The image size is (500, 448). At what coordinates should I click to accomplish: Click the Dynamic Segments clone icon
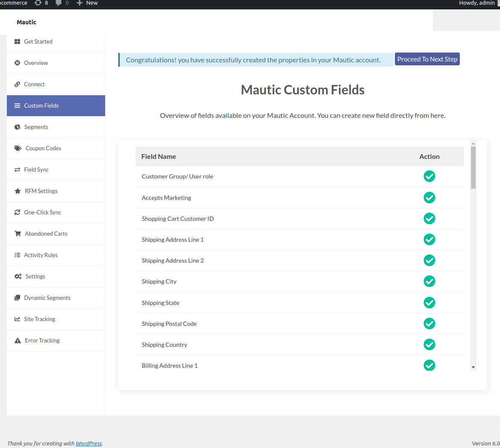[x=17, y=298]
